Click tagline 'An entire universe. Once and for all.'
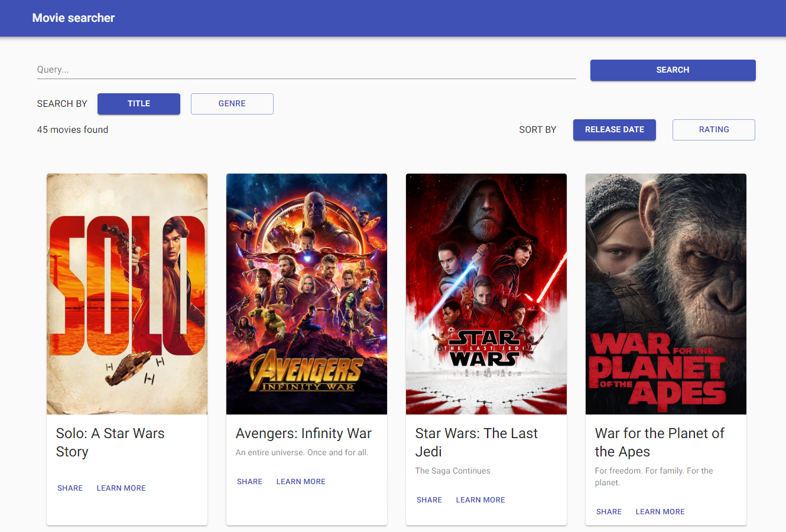 coord(302,452)
